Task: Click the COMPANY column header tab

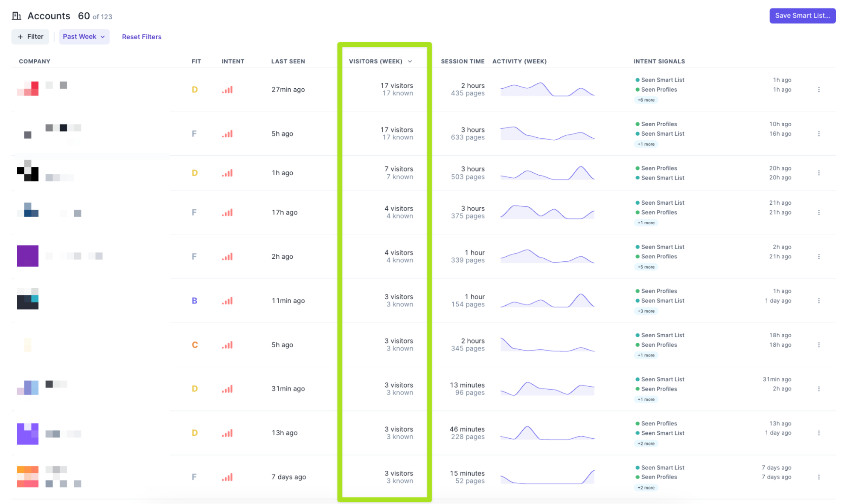Action: (x=34, y=61)
